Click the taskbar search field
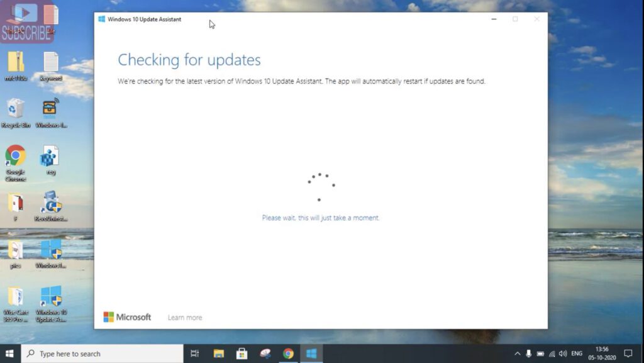 (x=94, y=353)
